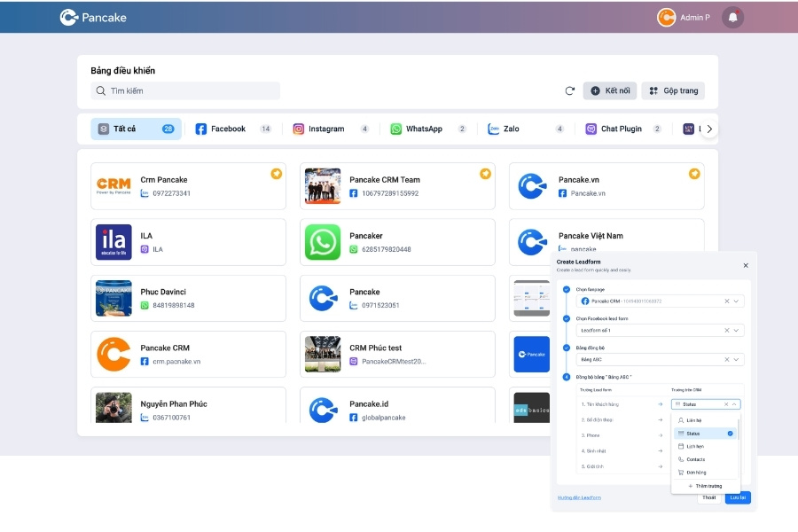Clear the Leadform số 1 selection

pyautogui.click(x=727, y=331)
